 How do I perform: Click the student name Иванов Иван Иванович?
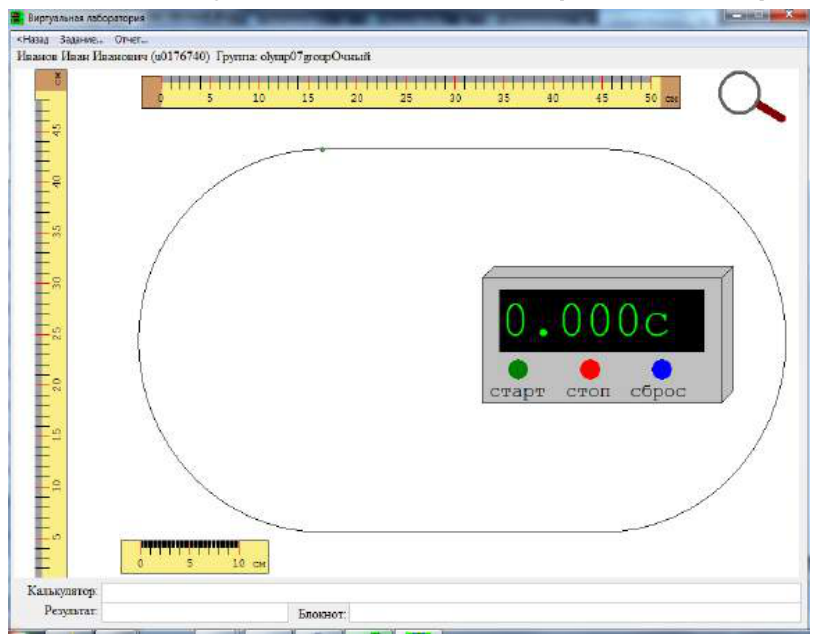(x=83, y=57)
